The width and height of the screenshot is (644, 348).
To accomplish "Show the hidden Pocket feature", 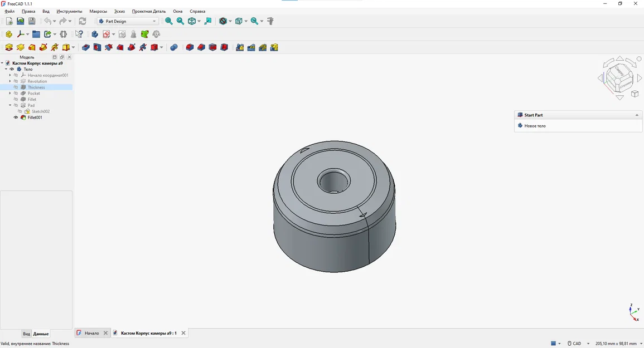I will pos(16,94).
